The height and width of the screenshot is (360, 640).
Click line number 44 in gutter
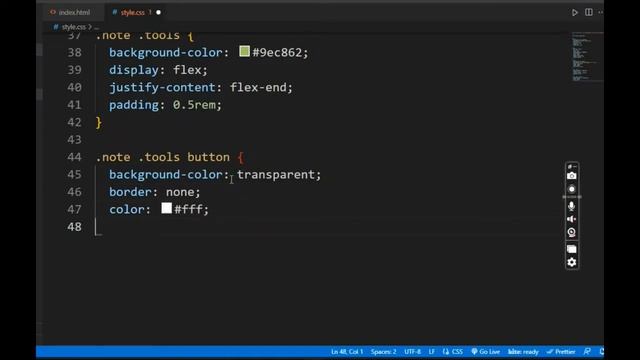pyautogui.click(x=74, y=158)
